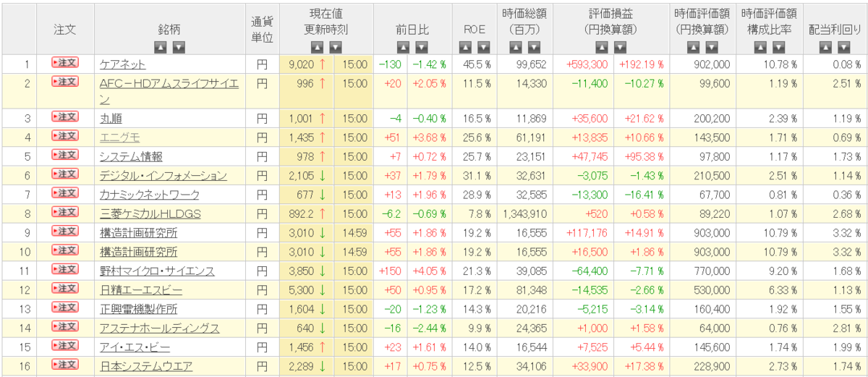Click 注文 button for アステナホールディングス
The width and height of the screenshot is (868, 377).
point(65,327)
